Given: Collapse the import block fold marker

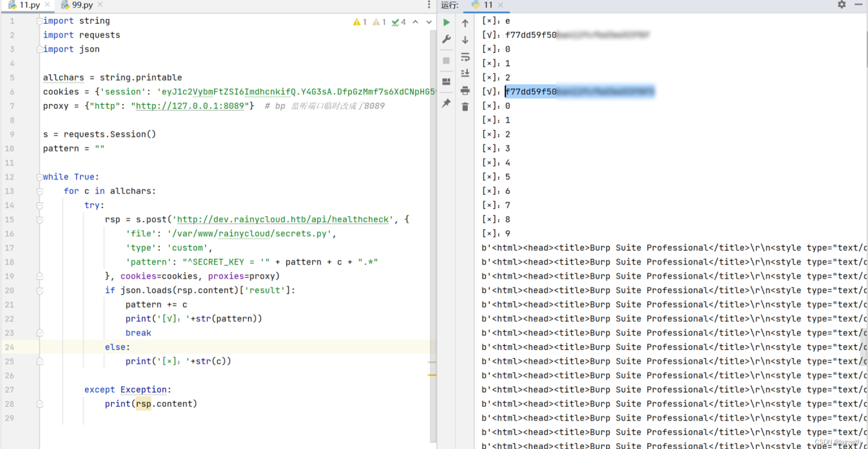Looking at the screenshot, I should [40, 21].
